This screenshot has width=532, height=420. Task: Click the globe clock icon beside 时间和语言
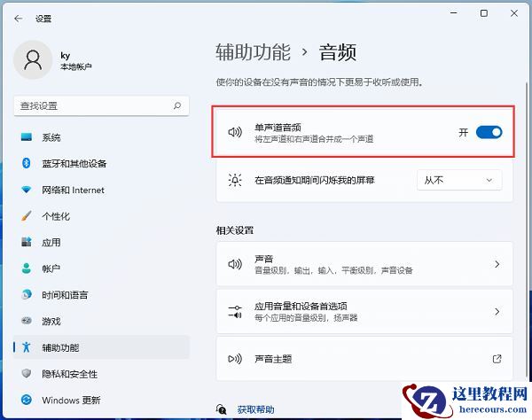[x=27, y=294]
